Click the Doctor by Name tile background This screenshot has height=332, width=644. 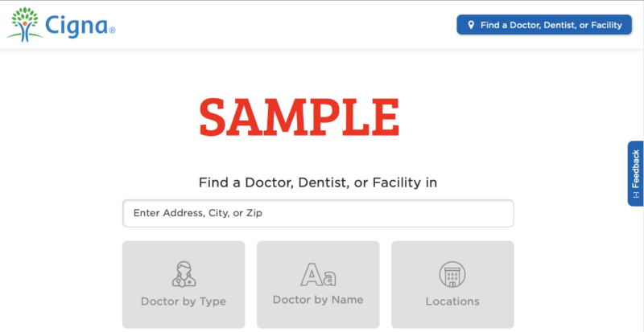(x=318, y=285)
